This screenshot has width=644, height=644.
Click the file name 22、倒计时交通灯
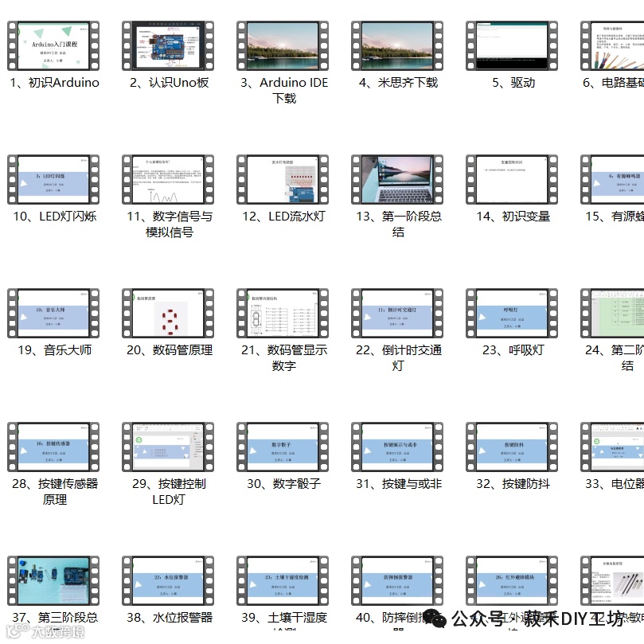click(x=399, y=357)
